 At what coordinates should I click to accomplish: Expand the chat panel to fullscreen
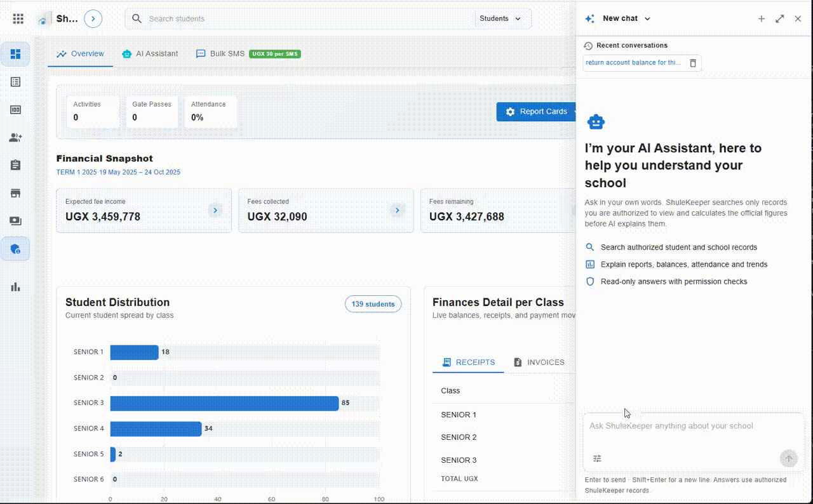click(x=780, y=18)
